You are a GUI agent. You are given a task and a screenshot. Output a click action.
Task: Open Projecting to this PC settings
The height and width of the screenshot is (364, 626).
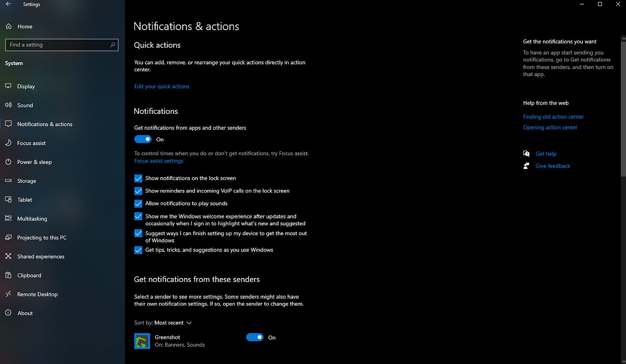(x=62, y=237)
